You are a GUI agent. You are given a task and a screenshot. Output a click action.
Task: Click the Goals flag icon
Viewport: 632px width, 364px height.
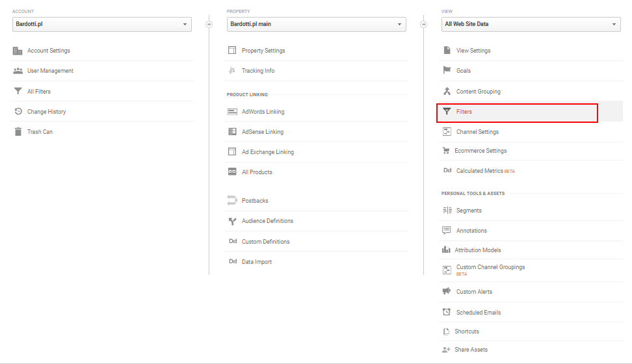coord(447,70)
